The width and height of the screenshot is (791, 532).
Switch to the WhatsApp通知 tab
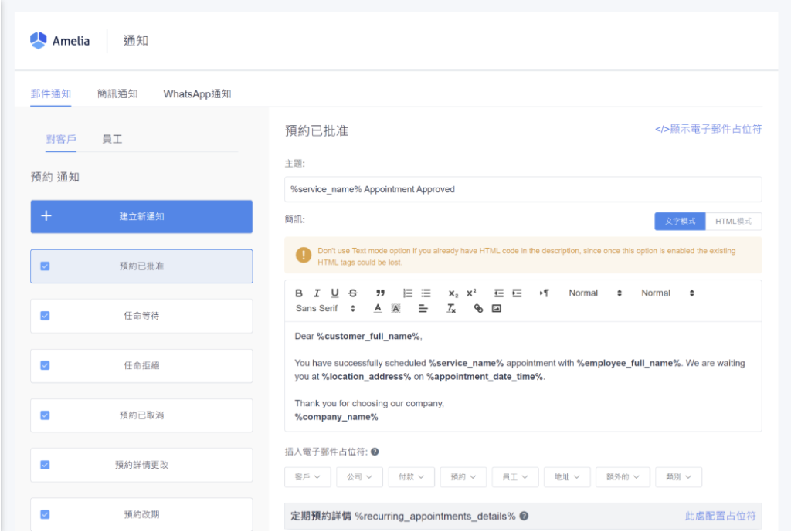point(197,93)
